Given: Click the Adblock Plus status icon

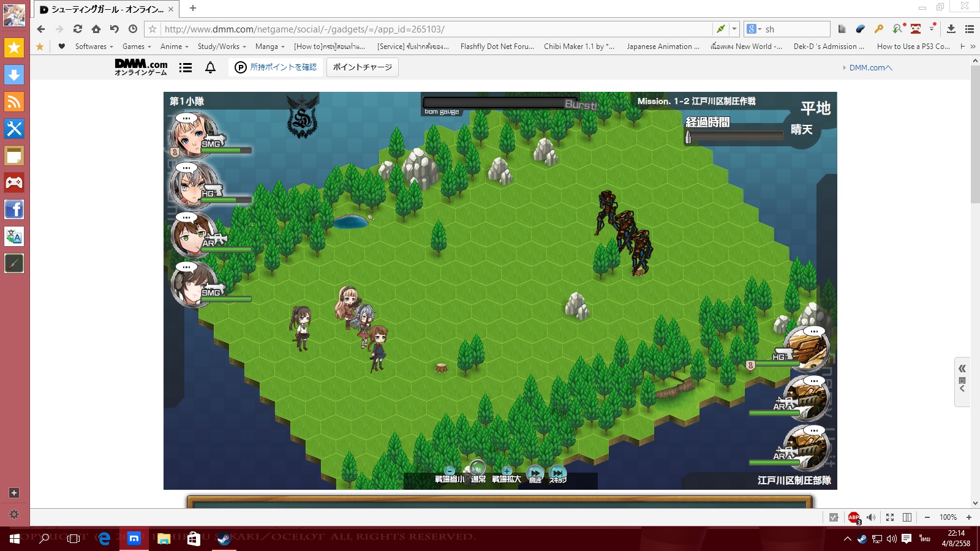Looking at the screenshot, I should click(x=854, y=517).
